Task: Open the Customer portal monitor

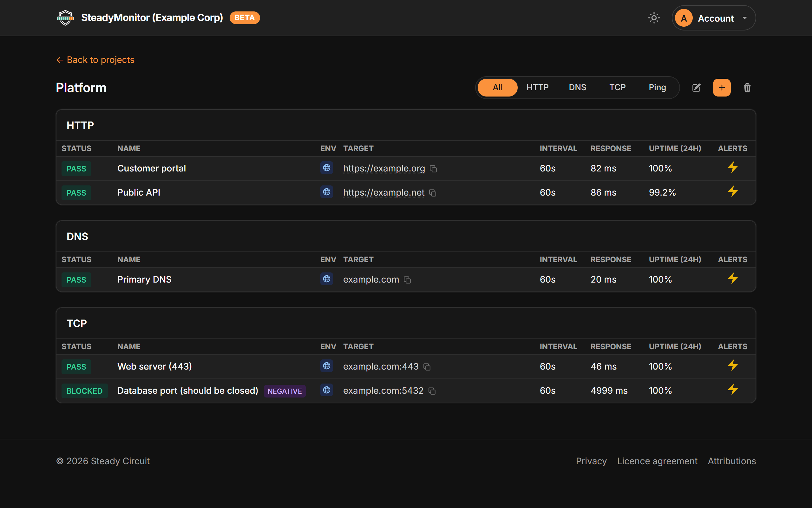Action: [x=151, y=168]
